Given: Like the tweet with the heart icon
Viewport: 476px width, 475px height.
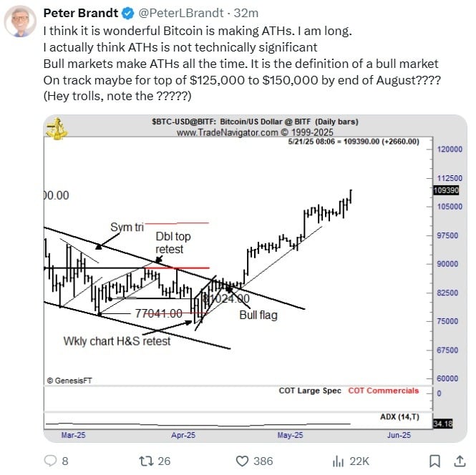Looking at the screenshot, I should coord(242,461).
